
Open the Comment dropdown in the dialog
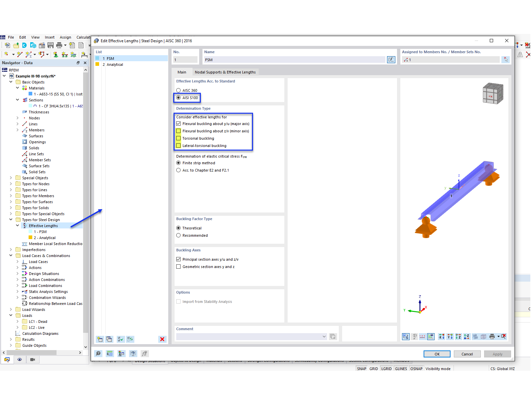pyautogui.click(x=324, y=336)
